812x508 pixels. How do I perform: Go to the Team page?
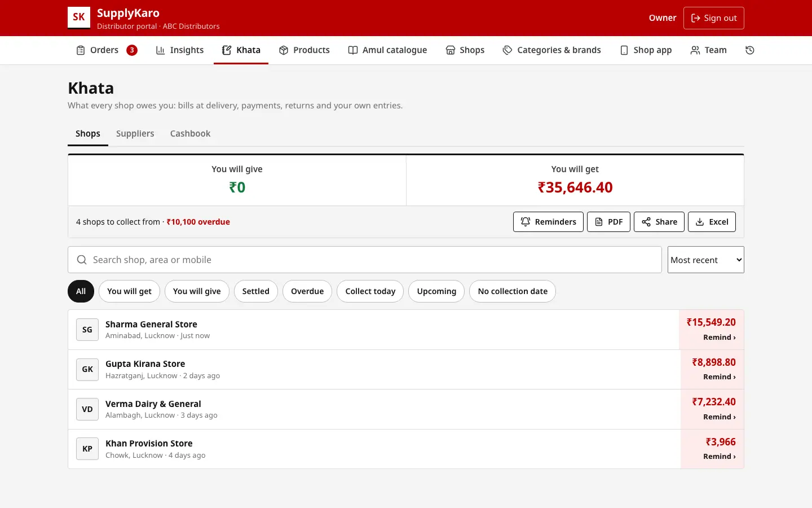(709, 50)
